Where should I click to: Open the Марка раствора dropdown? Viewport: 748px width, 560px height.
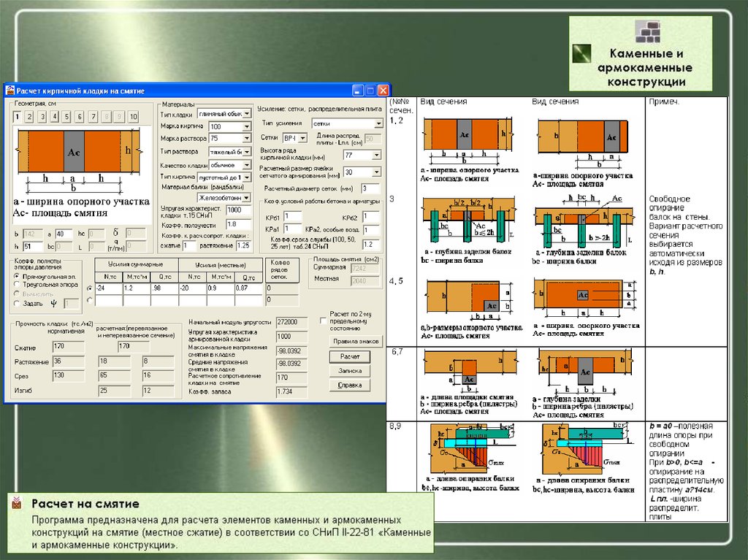coord(247,138)
